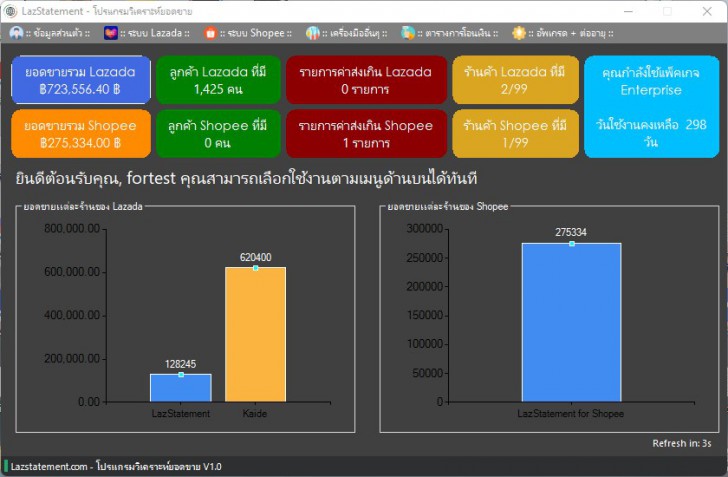The height and width of the screenshot is (477, 728).
Task: Click the personal info profile icon
Action: [x=16, y=33]
